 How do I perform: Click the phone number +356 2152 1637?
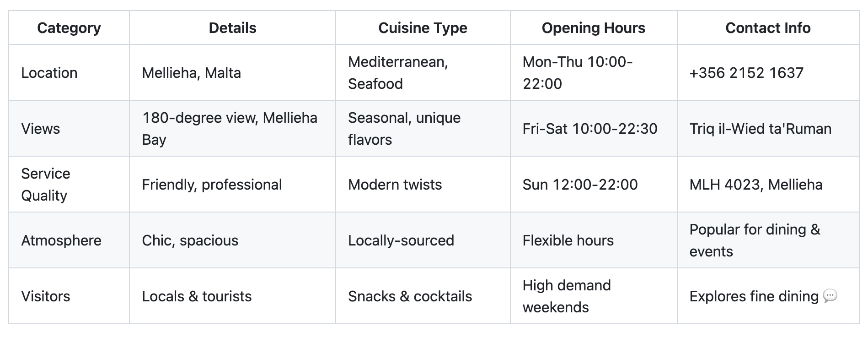[746, 73]
